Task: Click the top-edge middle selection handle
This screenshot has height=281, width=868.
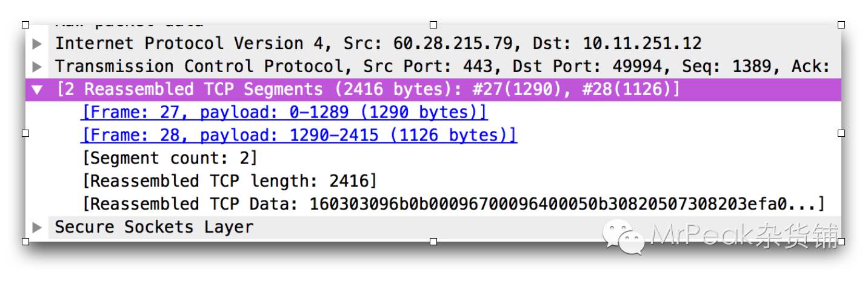Action: coord(433,25)
